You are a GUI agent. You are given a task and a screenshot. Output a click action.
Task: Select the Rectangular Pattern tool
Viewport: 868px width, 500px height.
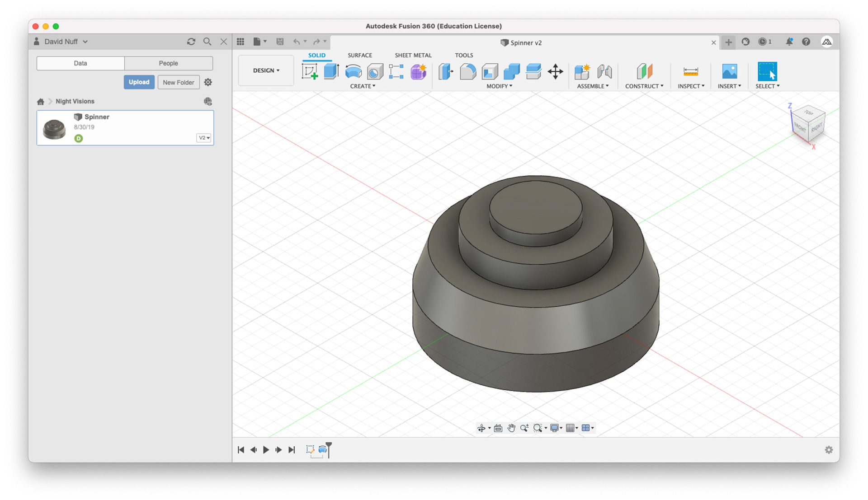coord(396,71)
